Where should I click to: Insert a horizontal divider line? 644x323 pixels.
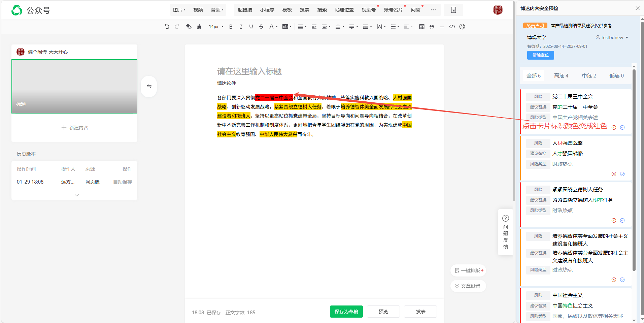[442, 27]
